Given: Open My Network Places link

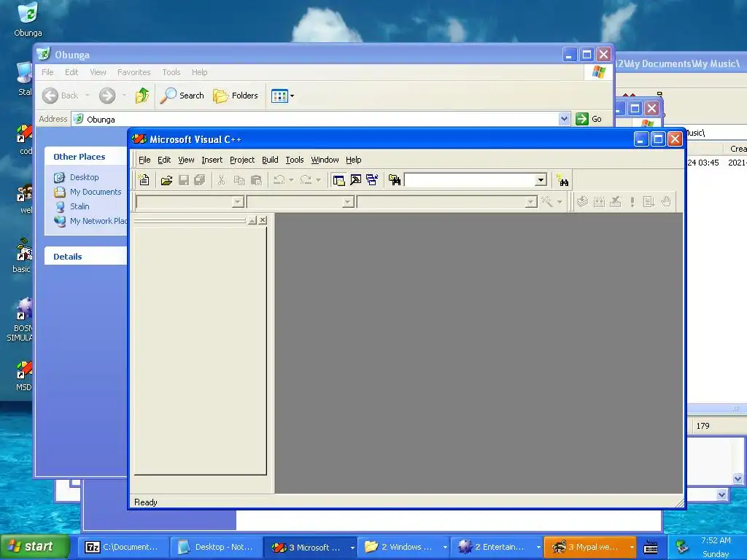Looking at the screenshot, I should tap(98, 221).
